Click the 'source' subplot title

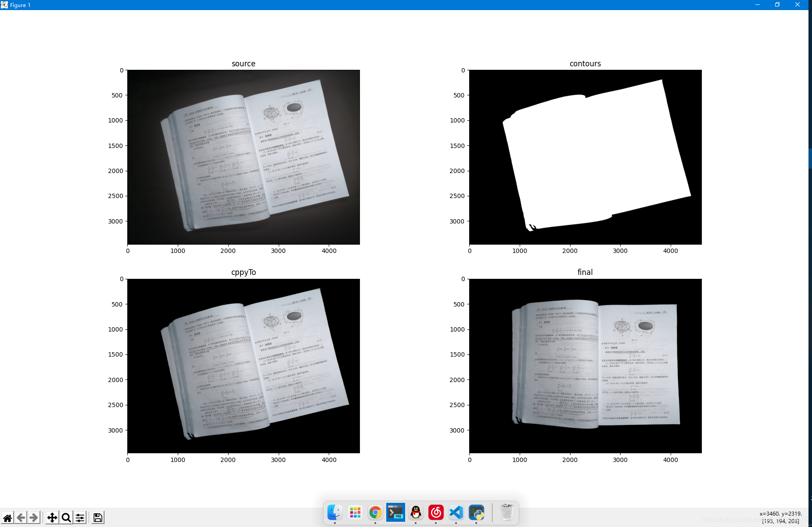pos(244,64)
